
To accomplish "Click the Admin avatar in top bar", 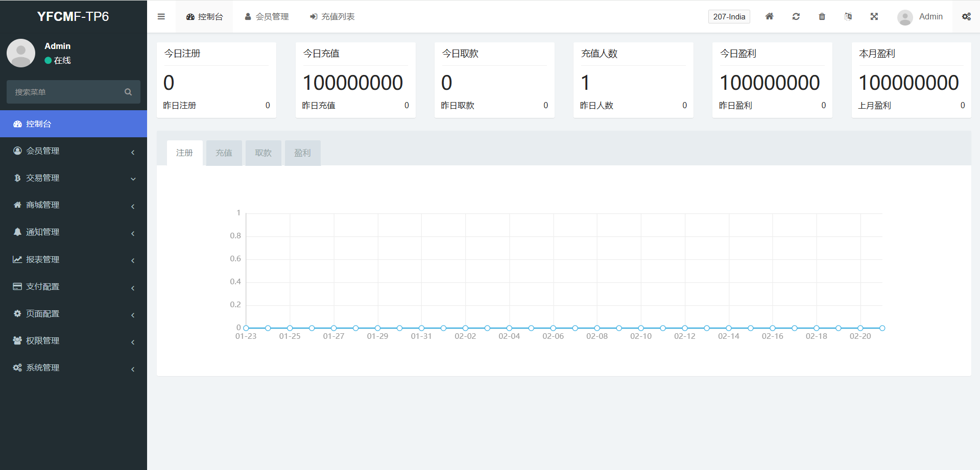I will pos(905,17).
